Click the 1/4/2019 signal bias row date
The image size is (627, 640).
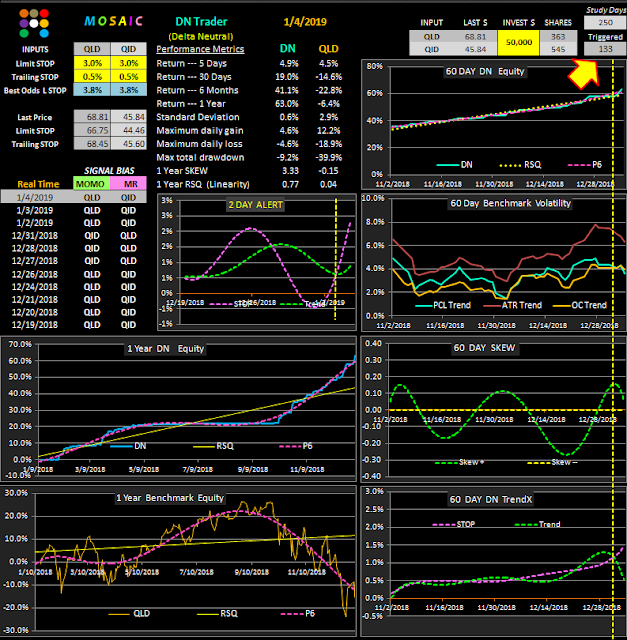[35, 198]
